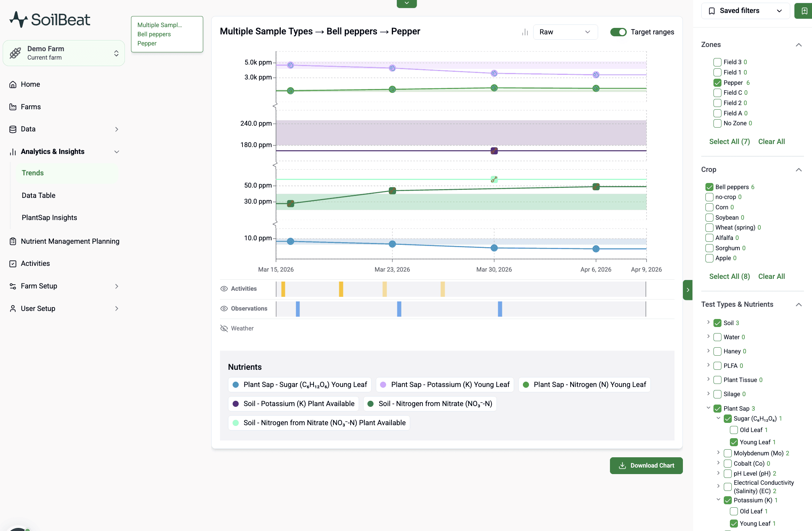Click the Nutrient Management Planning icon
Viewport: 812px width, 531px height.
pyautogui.click(x=13, y=241)
